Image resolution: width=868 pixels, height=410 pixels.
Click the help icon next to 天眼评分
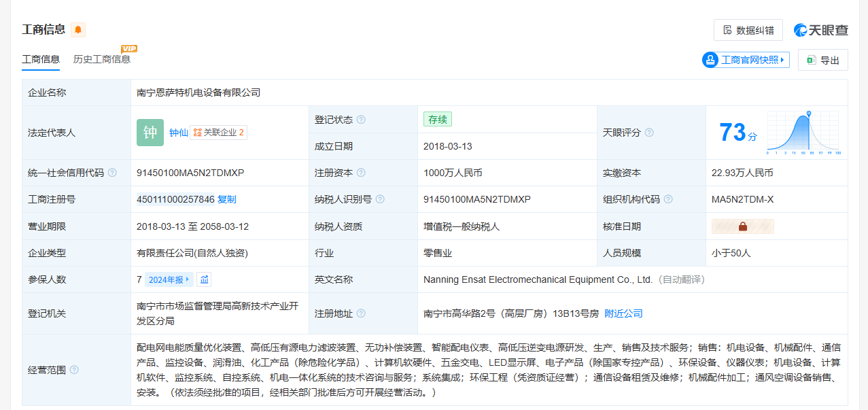[649, 133]
